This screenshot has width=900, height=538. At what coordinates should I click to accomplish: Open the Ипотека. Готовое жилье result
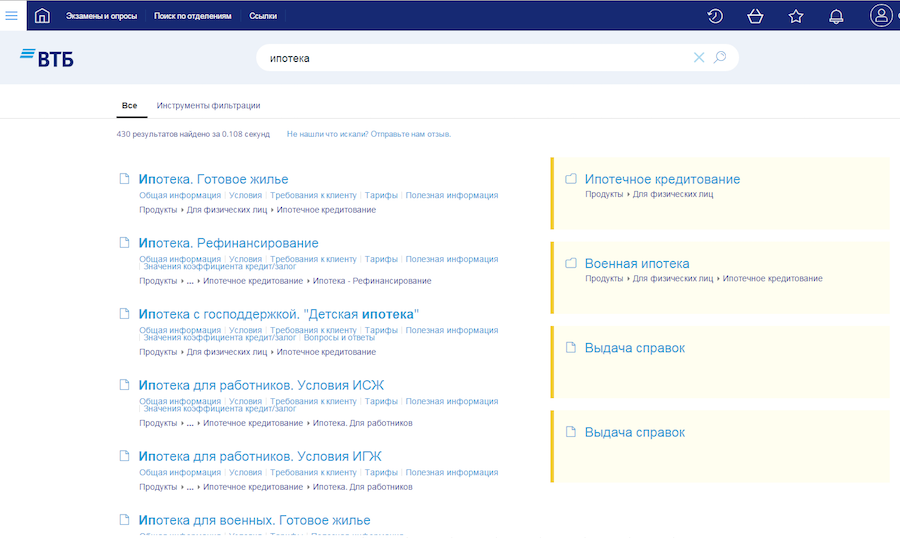point(213,180)
